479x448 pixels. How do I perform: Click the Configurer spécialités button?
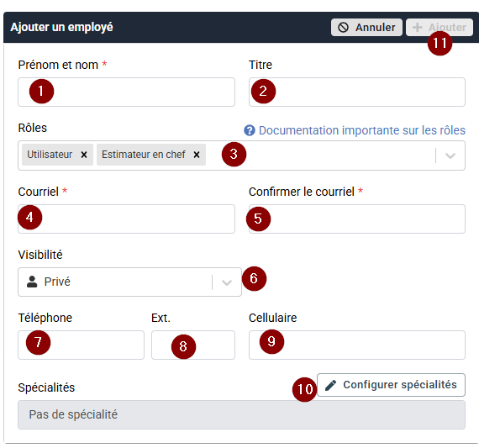coord(391,385)
